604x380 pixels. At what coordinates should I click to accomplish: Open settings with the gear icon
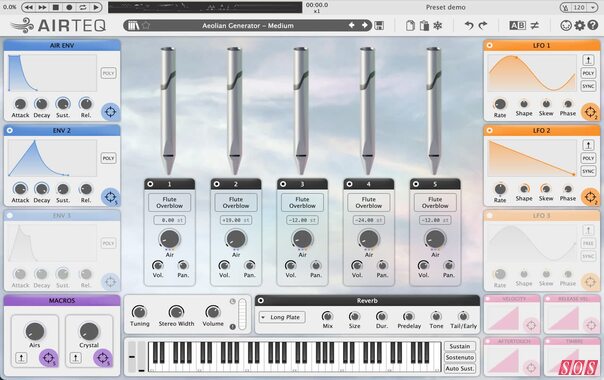pyautogui.click(x=579, y=25)
